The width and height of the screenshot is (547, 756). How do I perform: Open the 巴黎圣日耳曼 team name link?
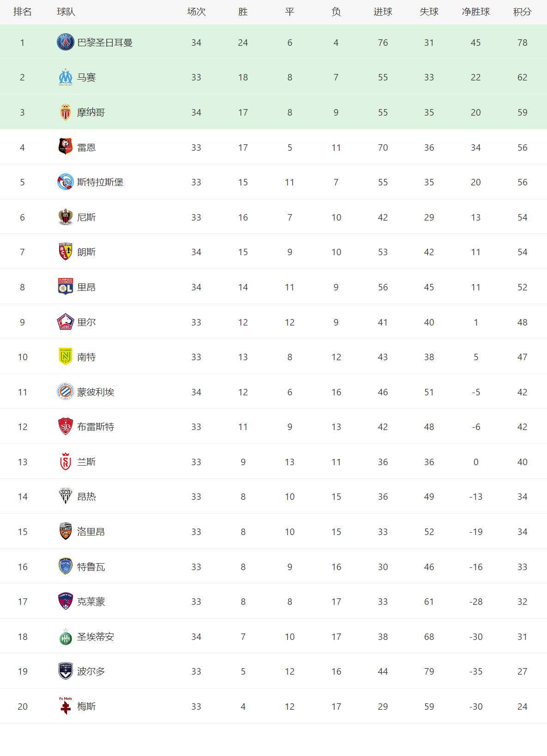click(x=105, y=43)
